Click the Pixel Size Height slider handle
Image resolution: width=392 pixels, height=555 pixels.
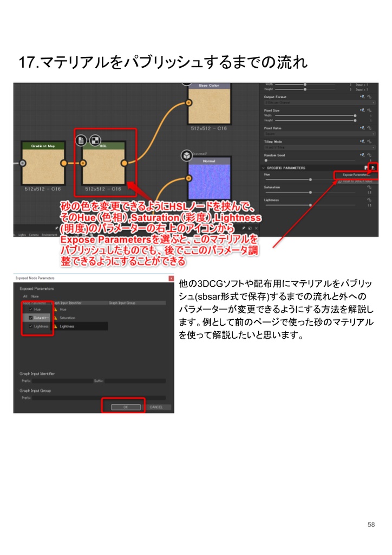[355, 120]
